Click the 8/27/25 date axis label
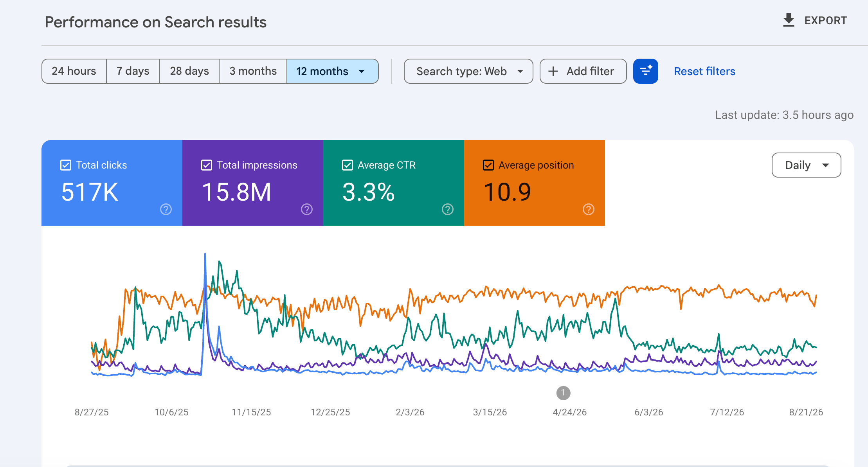The image size is (868, 467). 92,412
